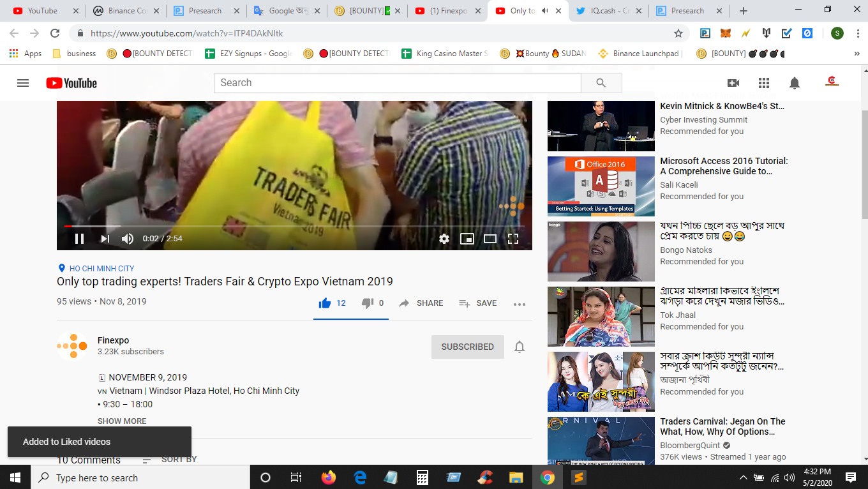This screenshot has height=489, width=868.
Task: Open the Apps bookmarks shortcut
Action: coord(26,54)
